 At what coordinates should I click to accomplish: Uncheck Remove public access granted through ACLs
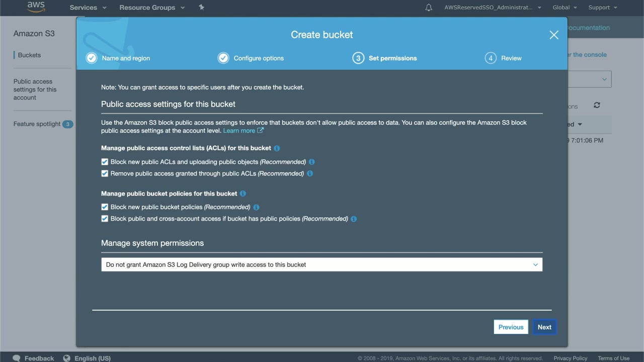click(105, 173)
